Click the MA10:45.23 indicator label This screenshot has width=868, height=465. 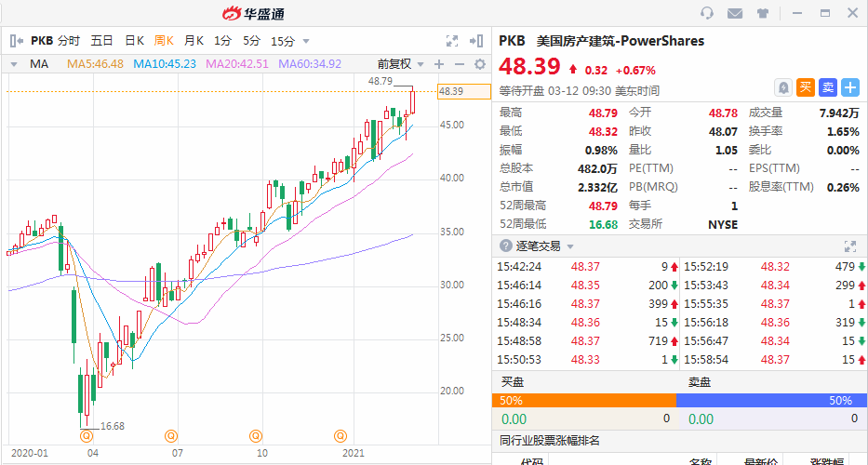coord(165,64)
